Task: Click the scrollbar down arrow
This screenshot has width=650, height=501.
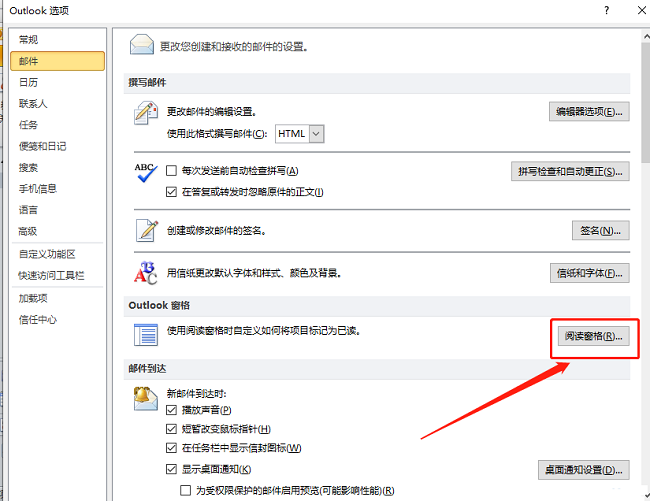Action: coord(646,495)
